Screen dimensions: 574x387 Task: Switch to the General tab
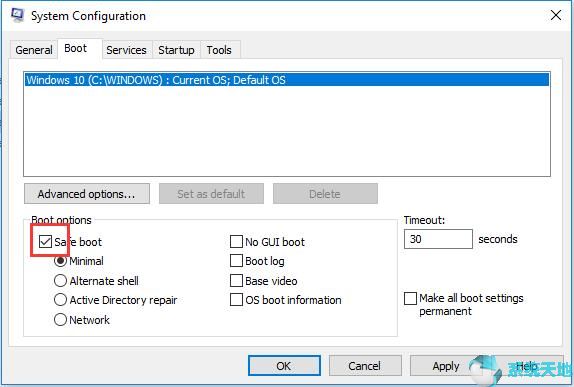pos(34,50)
